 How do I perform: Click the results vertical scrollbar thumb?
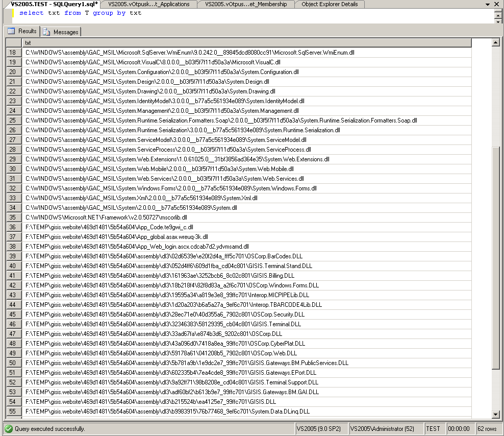tap(496, 257)
